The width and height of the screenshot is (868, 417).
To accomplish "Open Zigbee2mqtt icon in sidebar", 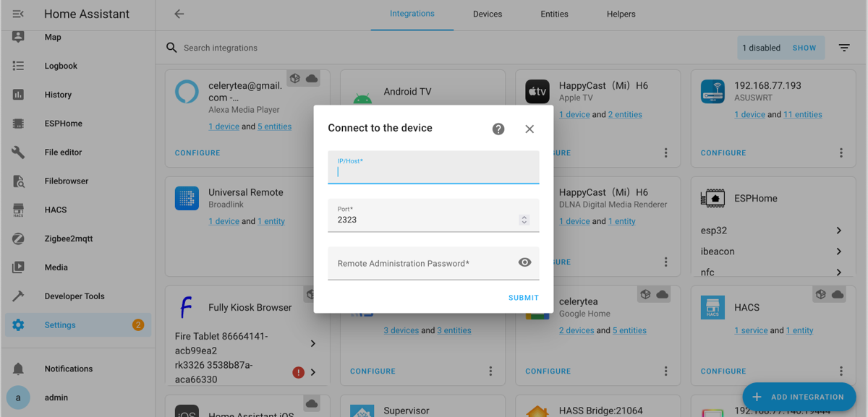I will [18, 238].
